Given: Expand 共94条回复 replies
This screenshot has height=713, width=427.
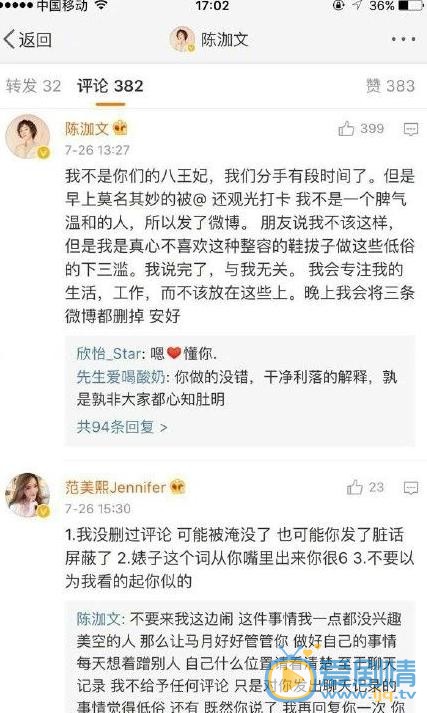Looking at the screenshot, I should pos(122,427).
